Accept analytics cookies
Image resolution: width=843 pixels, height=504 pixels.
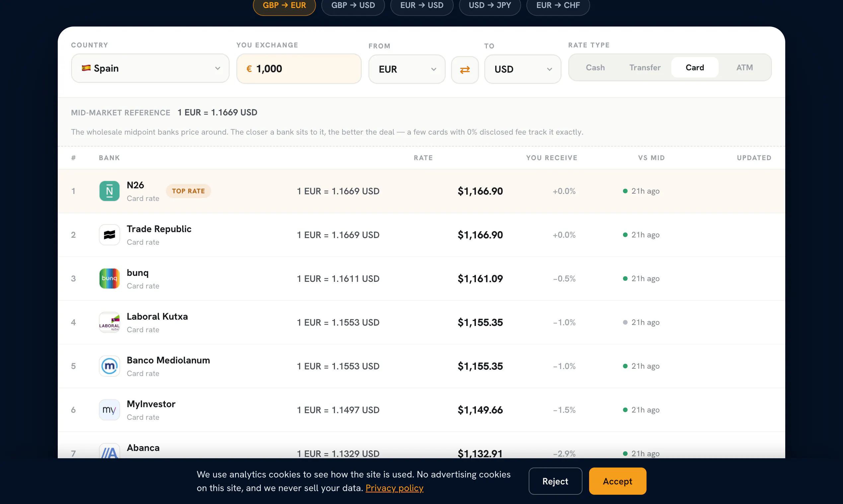(x=617, y=481)
